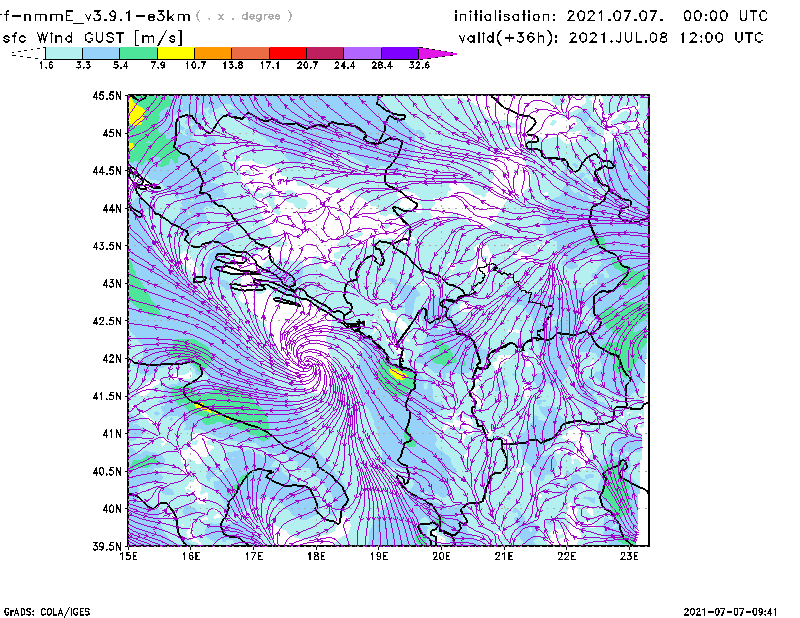Click the grey '( . x . degree )' text
Screen dimensions: 800x618
[x=244, y=16]
